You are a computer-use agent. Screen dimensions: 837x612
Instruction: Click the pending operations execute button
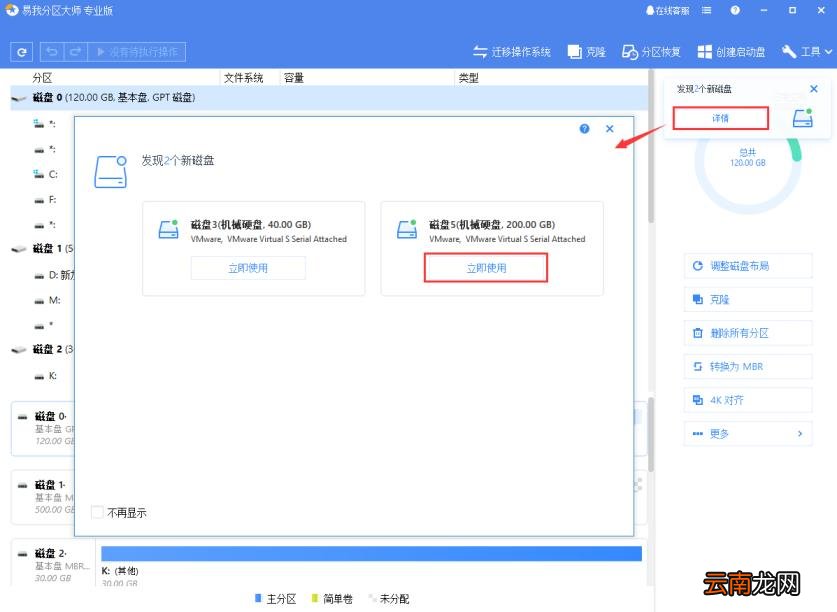point(137,52)
